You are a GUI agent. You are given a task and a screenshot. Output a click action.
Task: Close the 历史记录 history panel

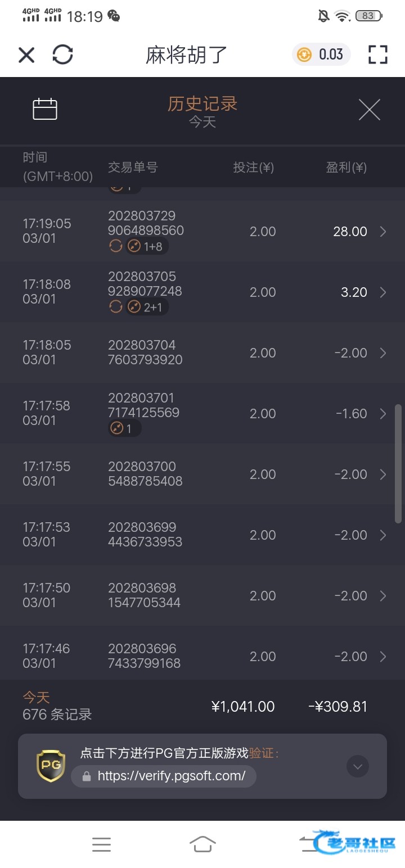(370, 110)
